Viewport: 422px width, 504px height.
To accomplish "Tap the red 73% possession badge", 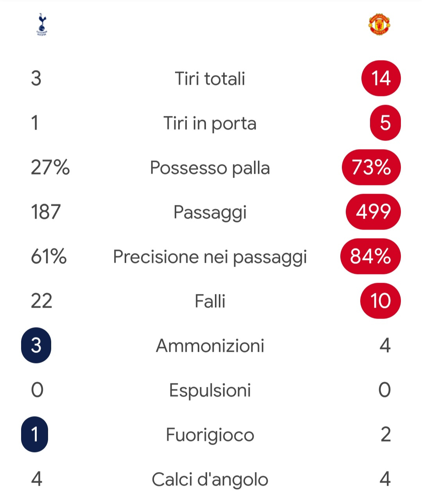I will (x=371, y=167).
